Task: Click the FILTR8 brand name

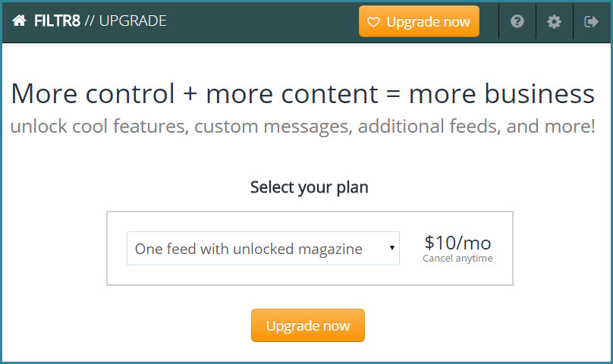Action: click(57, 20)
